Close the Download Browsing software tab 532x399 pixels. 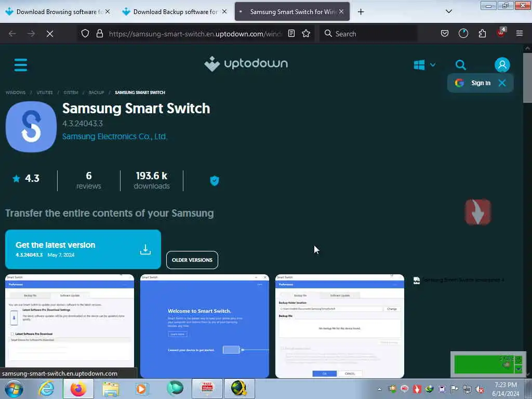(108, 11)
